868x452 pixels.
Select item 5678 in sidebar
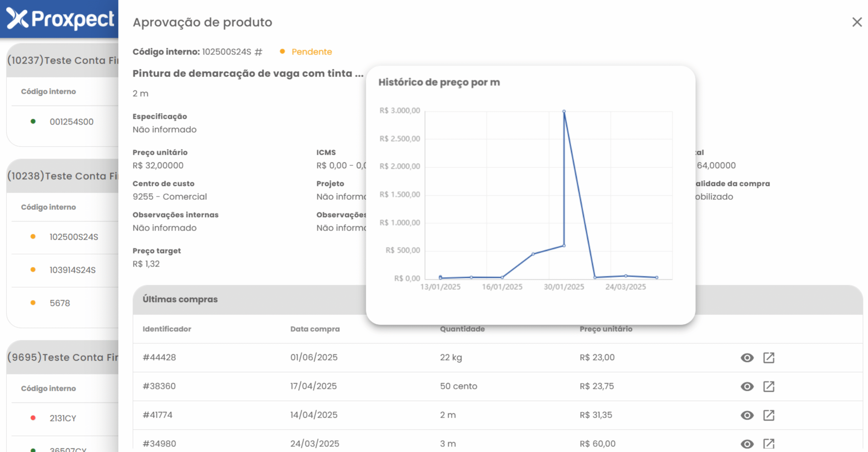[60, 303]
